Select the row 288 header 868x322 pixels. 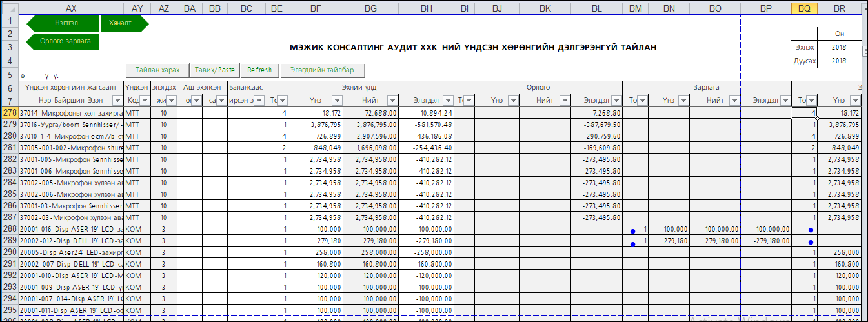[x=9, y=229]
